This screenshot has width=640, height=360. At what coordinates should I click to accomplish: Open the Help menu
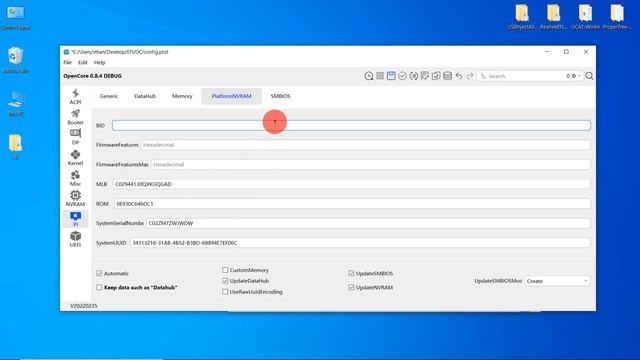[100, 62]
